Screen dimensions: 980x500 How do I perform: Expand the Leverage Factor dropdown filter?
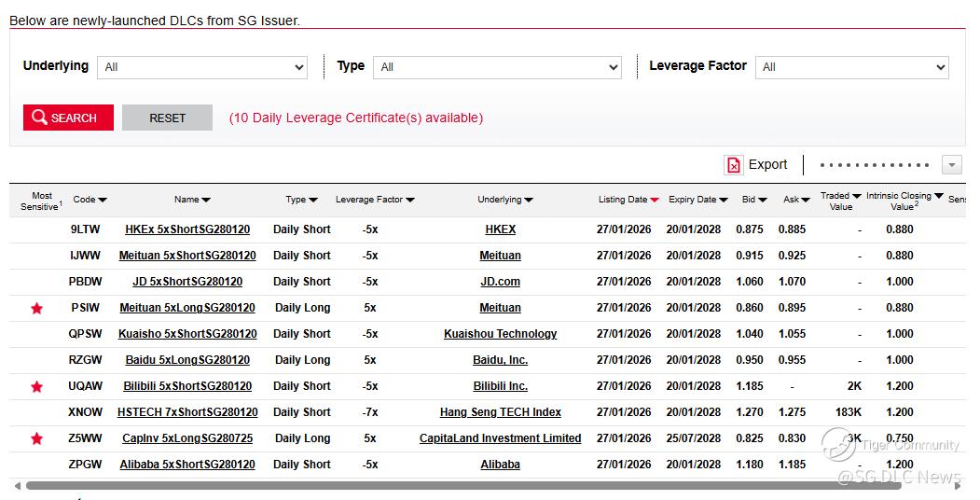[x=852, y=67]
